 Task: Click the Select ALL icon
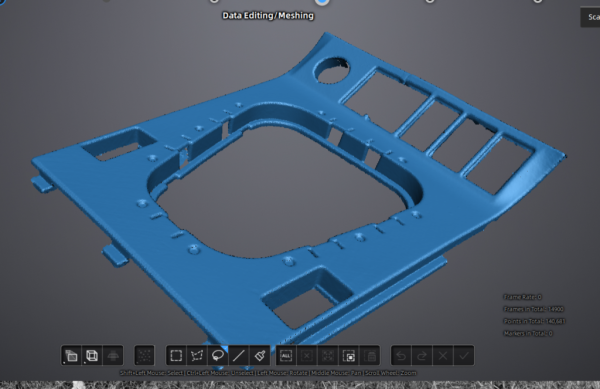[286, 356]
